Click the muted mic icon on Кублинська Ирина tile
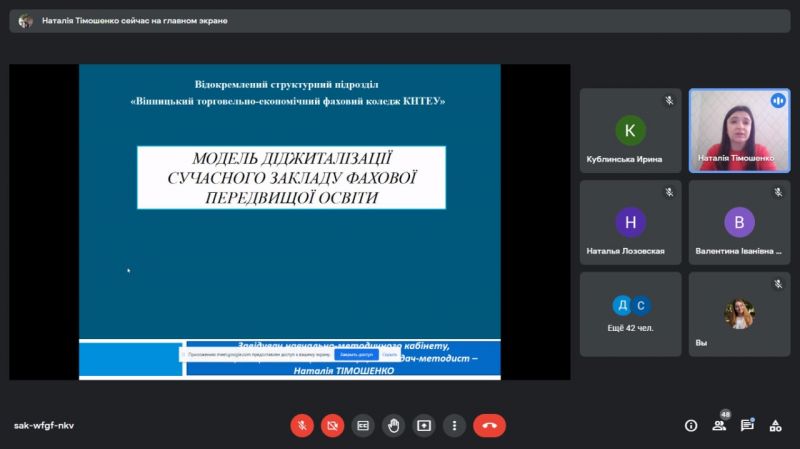The height and width of the screenshot is (449, 800). [x=669, y=101]
